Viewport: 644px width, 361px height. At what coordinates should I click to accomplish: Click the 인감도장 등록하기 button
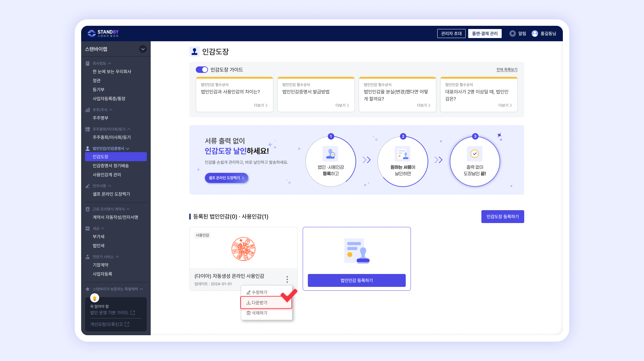coord(502,217)
